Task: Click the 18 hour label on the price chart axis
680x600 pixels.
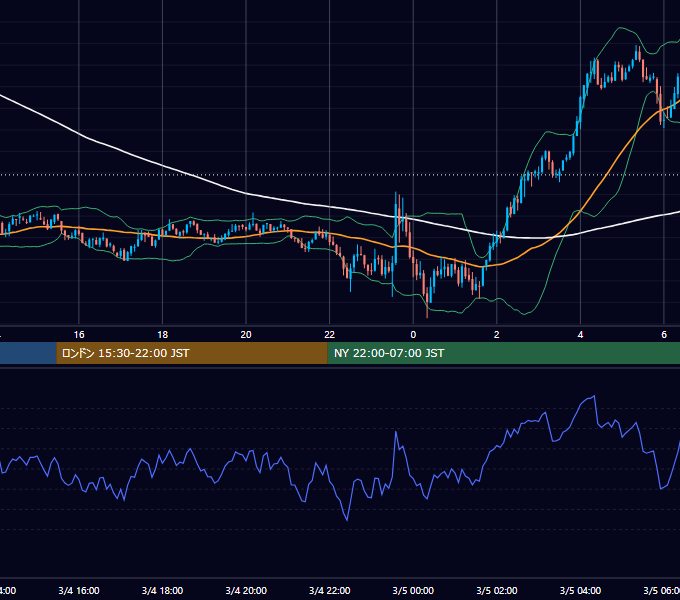Action: point(163,335)
